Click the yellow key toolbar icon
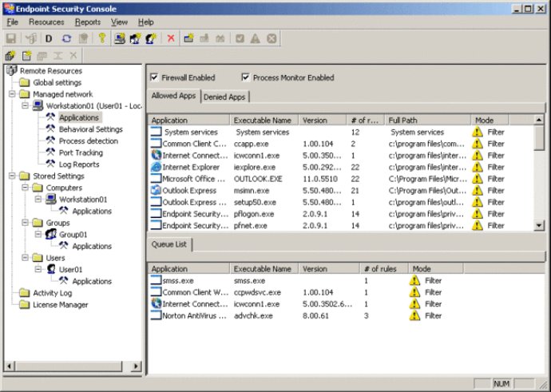 click(102, 38)
